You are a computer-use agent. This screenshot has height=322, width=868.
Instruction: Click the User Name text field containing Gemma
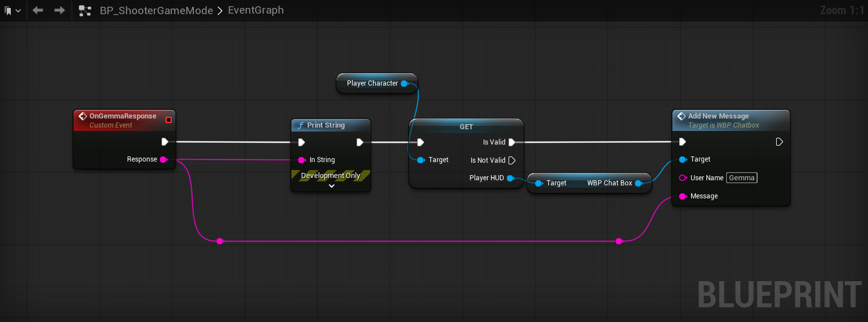742,178
